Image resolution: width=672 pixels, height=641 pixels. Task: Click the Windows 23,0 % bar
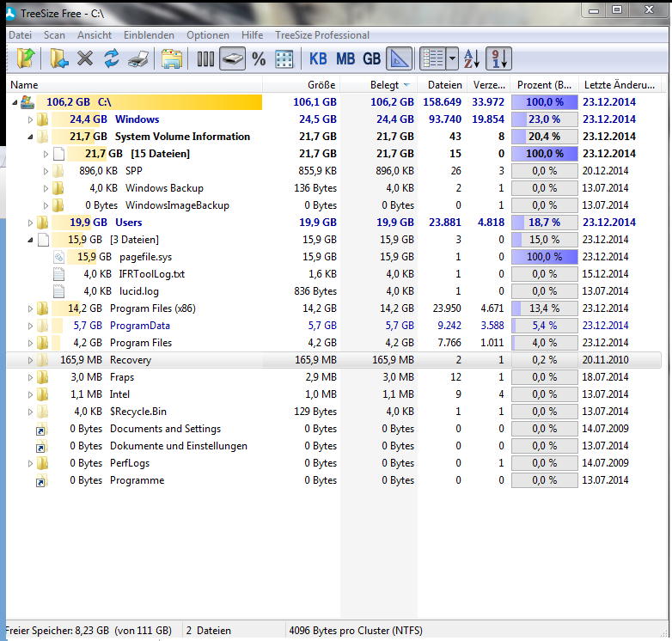544,119
